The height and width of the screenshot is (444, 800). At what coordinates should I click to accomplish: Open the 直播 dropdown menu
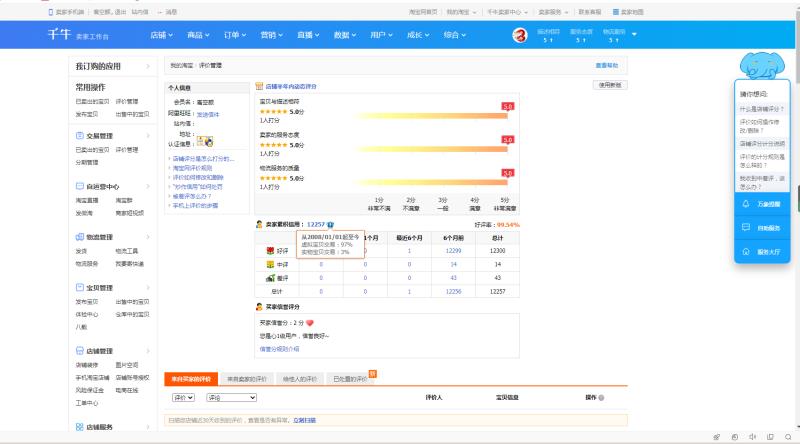click(309, 35)
